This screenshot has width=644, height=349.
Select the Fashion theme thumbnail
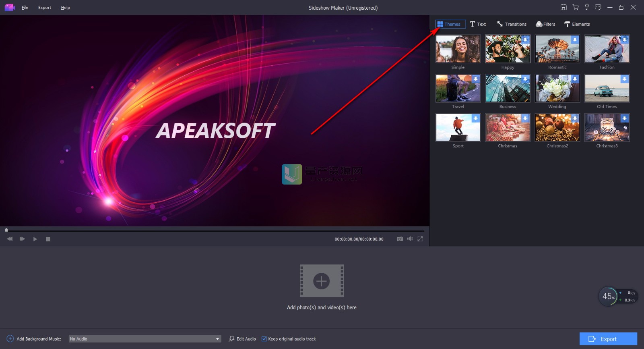(607, 49)
